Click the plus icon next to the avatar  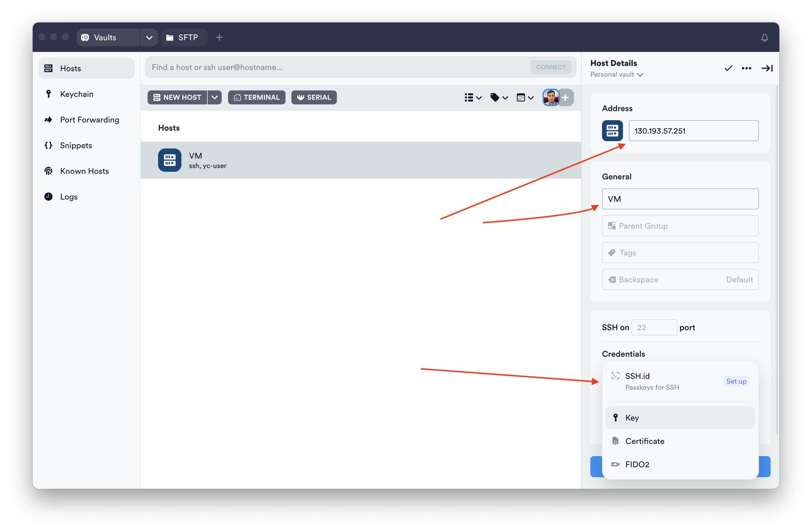566,98
